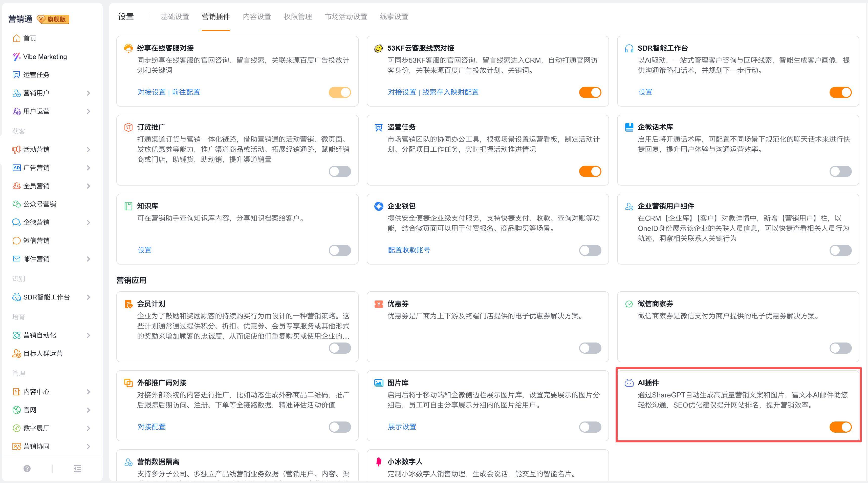Open 公众号营销 in the sidebar
The height and width of the screenshot is (483, 868).
[39, 204]
